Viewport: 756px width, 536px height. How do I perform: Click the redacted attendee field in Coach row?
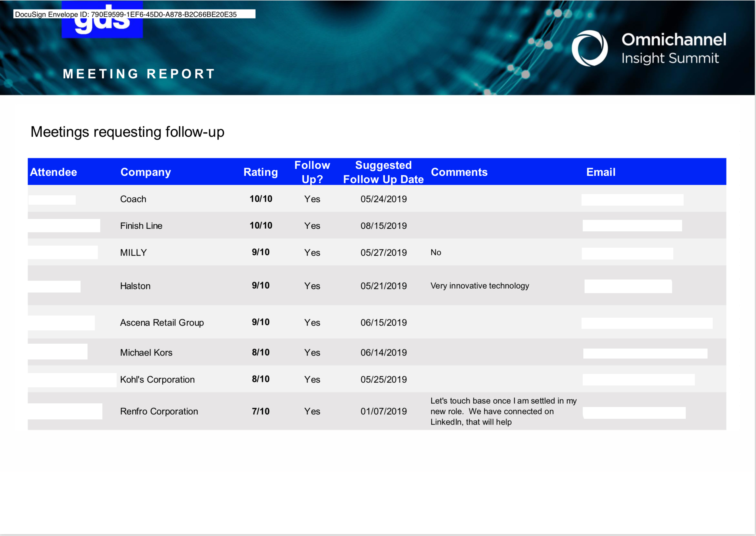coord(52,200)
